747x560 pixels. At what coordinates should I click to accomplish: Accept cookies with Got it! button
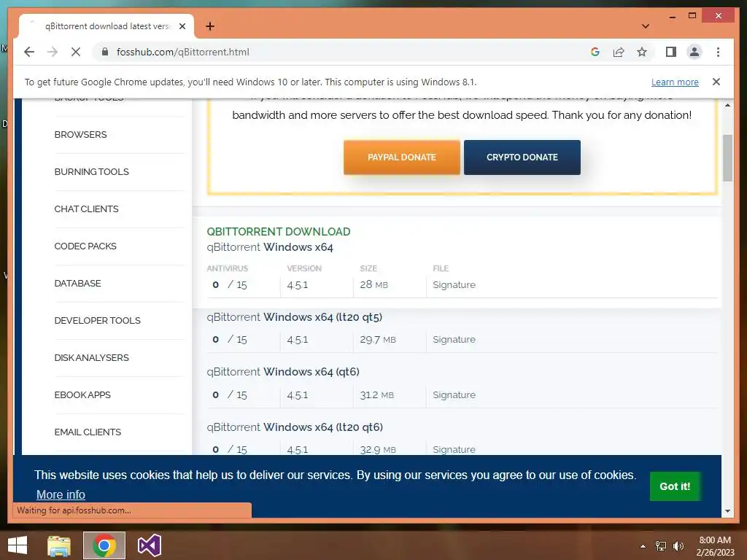pyautogui.click(x=675, y=486)
